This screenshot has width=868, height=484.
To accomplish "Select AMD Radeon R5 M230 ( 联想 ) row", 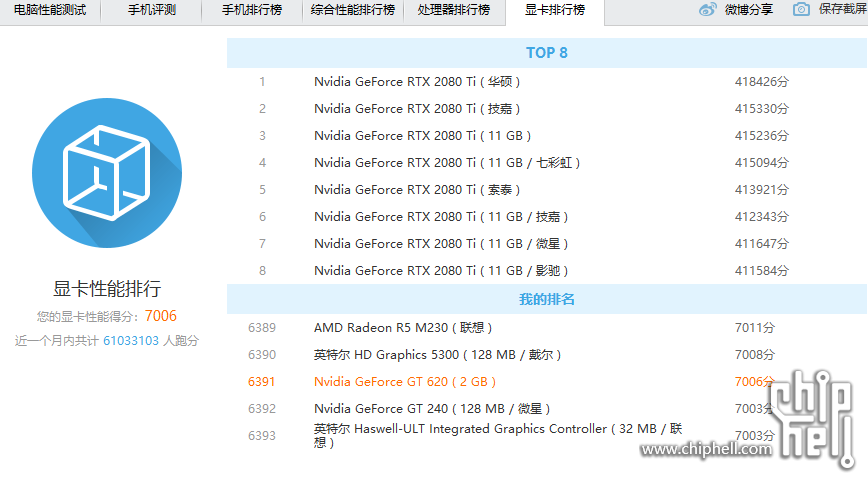I will coord(547,328).
